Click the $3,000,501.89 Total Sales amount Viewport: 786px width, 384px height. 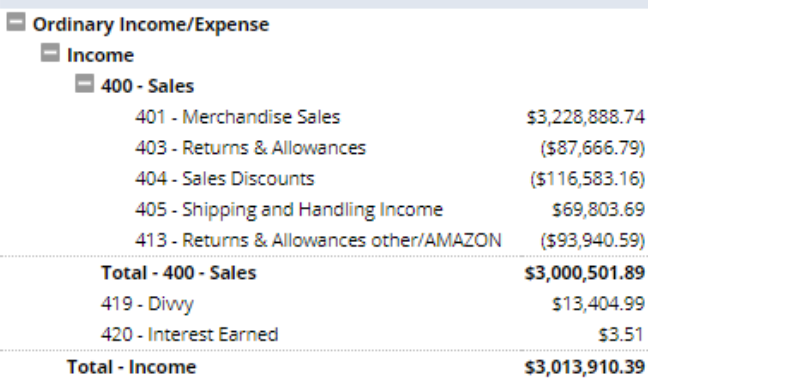[584, 273]
